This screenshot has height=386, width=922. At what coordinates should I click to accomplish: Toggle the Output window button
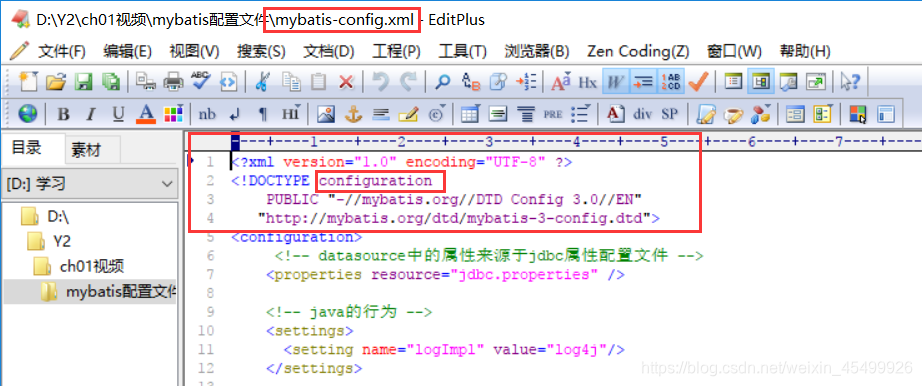(x=789, y=82)
